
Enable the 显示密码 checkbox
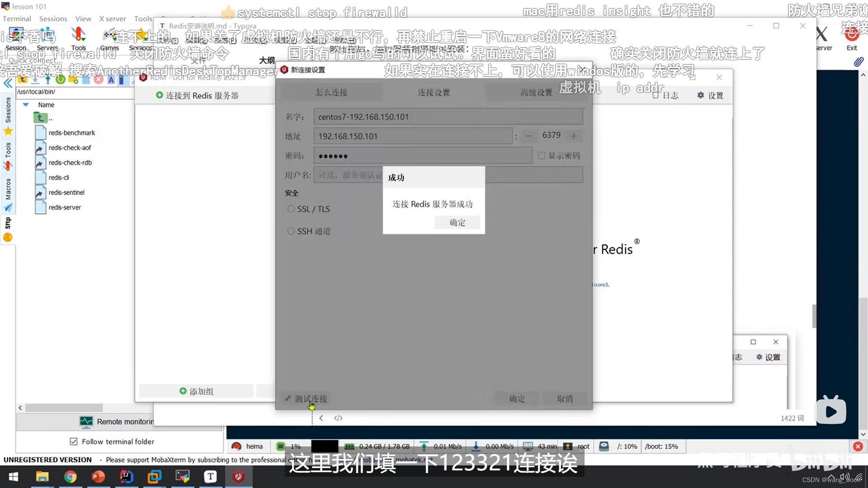click(542, 155)
